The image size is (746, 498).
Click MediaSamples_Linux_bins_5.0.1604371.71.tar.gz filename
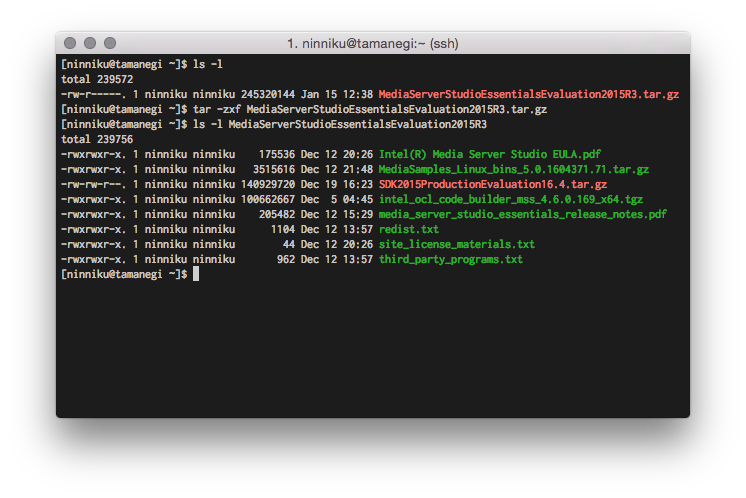point(513,169)
